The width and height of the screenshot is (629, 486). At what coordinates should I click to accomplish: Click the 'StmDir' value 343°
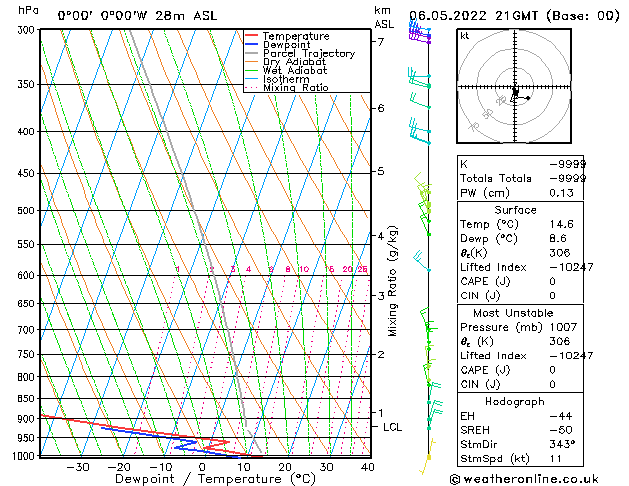click(562, 445)
